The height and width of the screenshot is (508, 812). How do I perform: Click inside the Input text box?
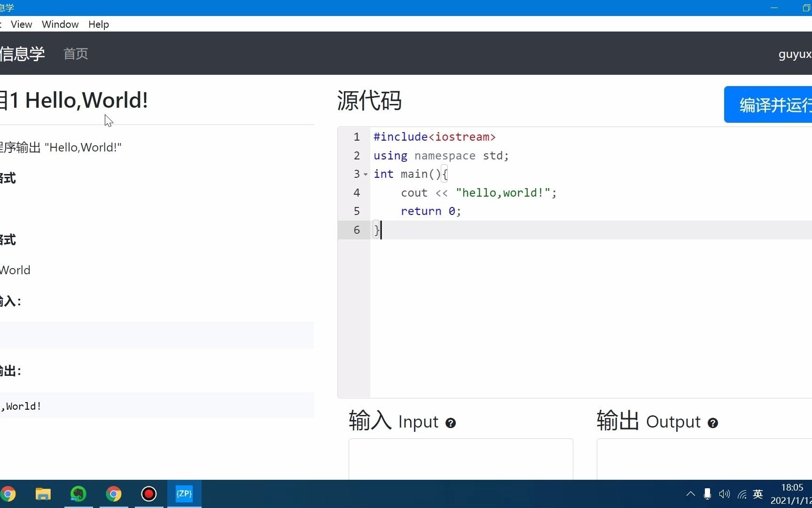461,459
